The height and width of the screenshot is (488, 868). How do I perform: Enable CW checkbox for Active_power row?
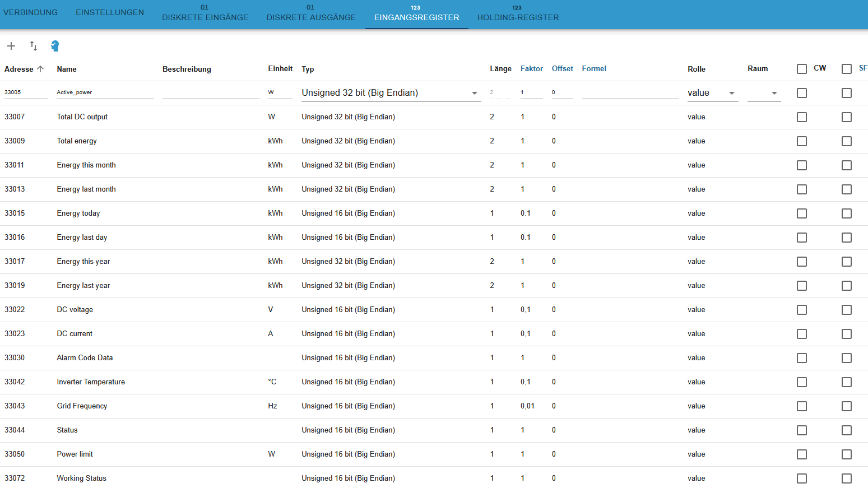click(802, 93)
